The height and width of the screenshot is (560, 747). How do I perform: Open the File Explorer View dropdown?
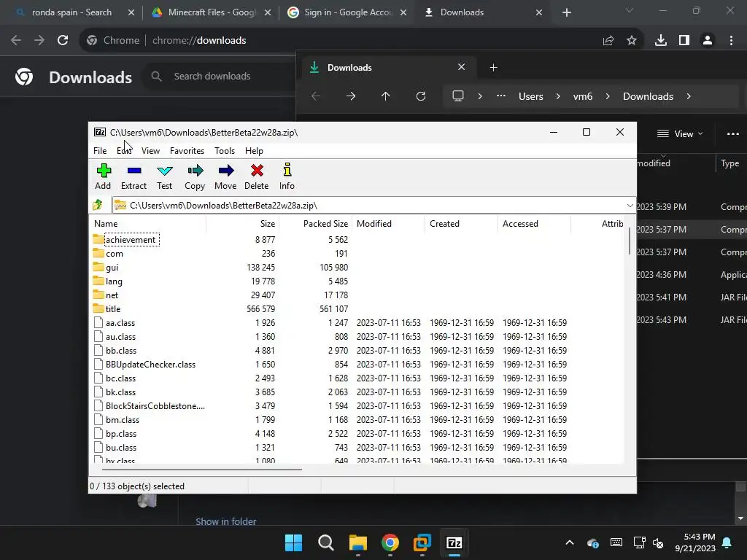[680, 134]
